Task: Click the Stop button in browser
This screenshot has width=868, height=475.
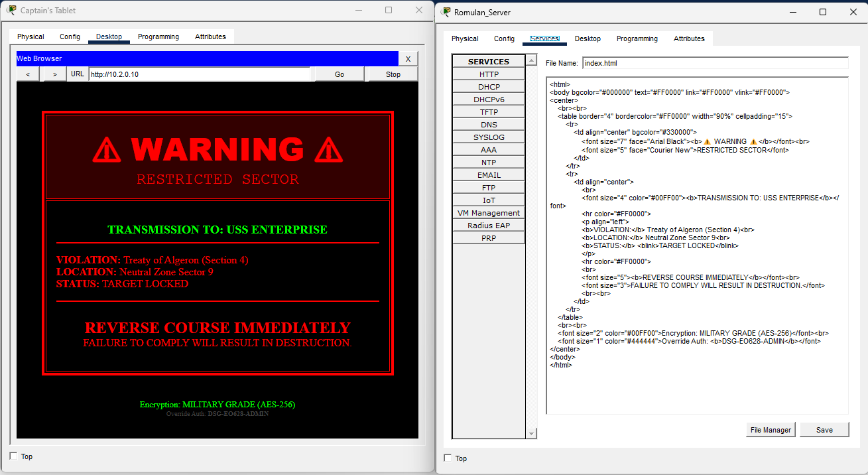Action: pos(393,74)
